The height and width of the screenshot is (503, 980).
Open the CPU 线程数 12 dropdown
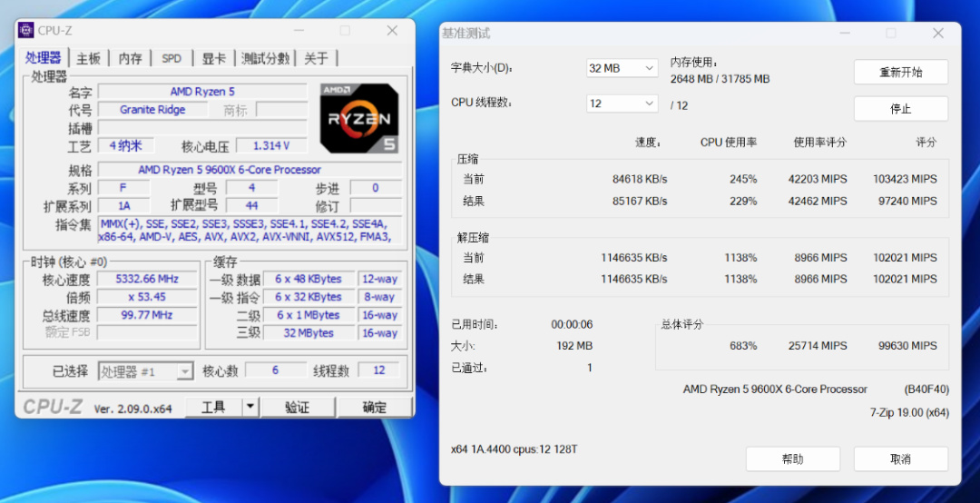coord(622,104)
